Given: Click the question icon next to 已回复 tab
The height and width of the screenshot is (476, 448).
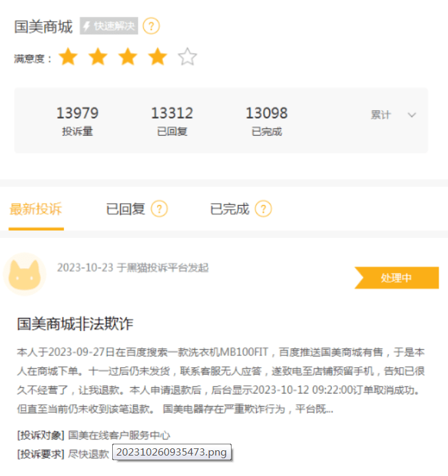Looking at the screenshot, I should coord(160,209).
